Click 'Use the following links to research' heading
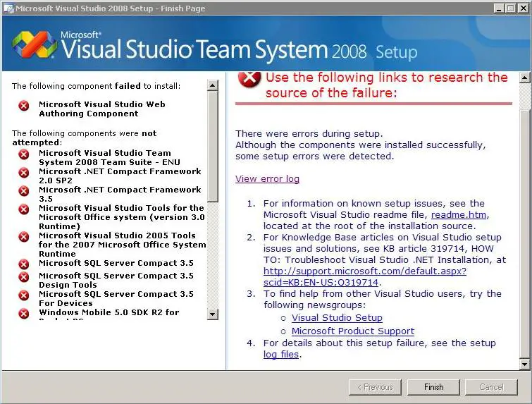Viewport: 532px width, 404px height. pyautogui.click(x=387, y=85)
